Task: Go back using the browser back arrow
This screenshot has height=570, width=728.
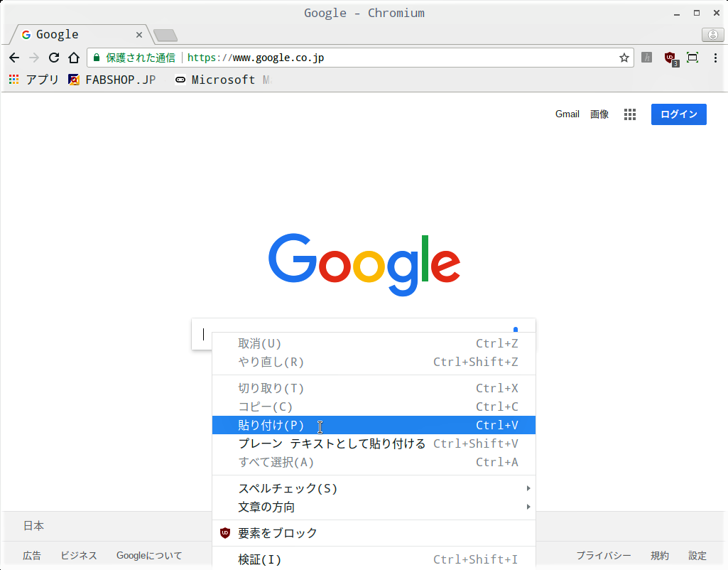Action: (14, 58)
